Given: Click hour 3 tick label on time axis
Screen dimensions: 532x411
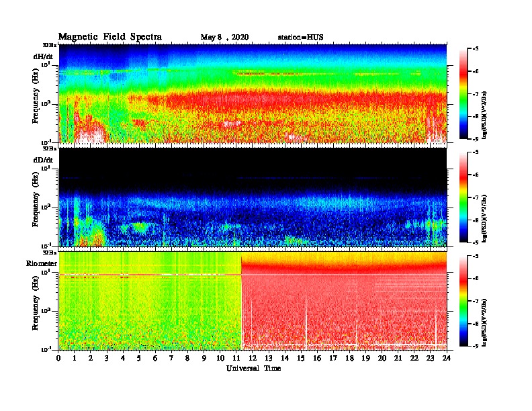Looking at the screenshot, I should (107, 358).
